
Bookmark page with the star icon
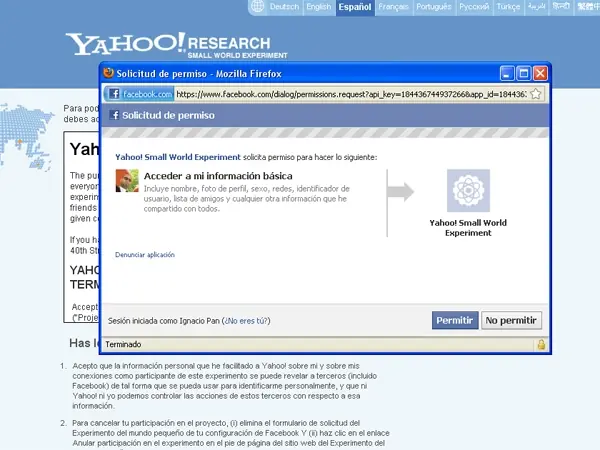pos(536,94)
